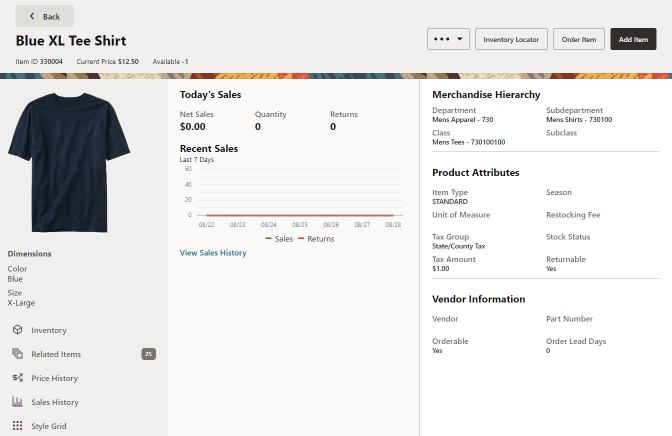Select the Sales History menu item
The width and height of the screenshot is (672, 436).
click(55, 402)
